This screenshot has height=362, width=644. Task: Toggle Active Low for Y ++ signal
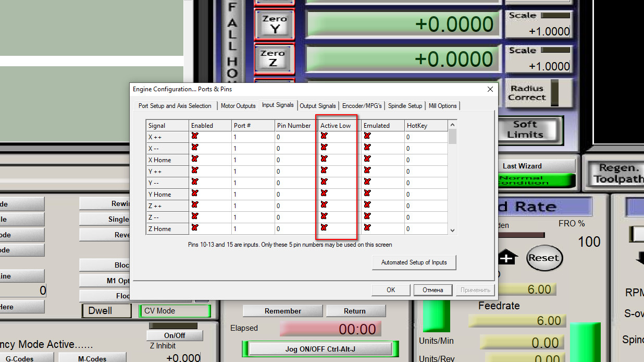tap(324, 170)
